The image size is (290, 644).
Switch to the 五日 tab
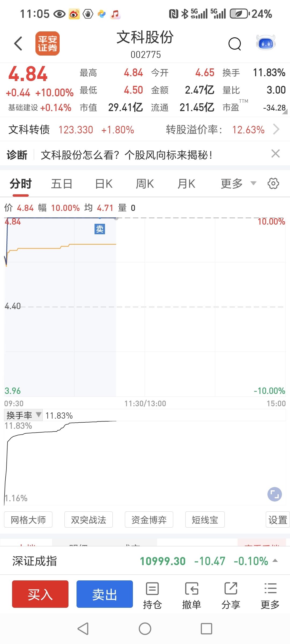pos(62,184)
